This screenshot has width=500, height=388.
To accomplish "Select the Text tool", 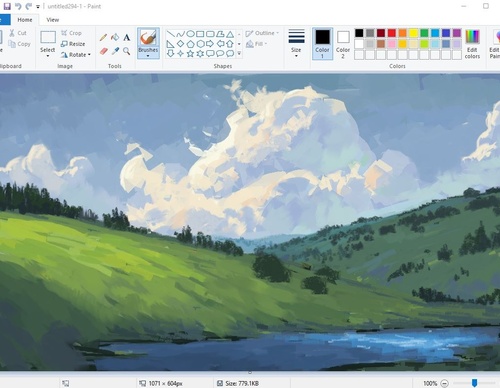I will point(127,37).
